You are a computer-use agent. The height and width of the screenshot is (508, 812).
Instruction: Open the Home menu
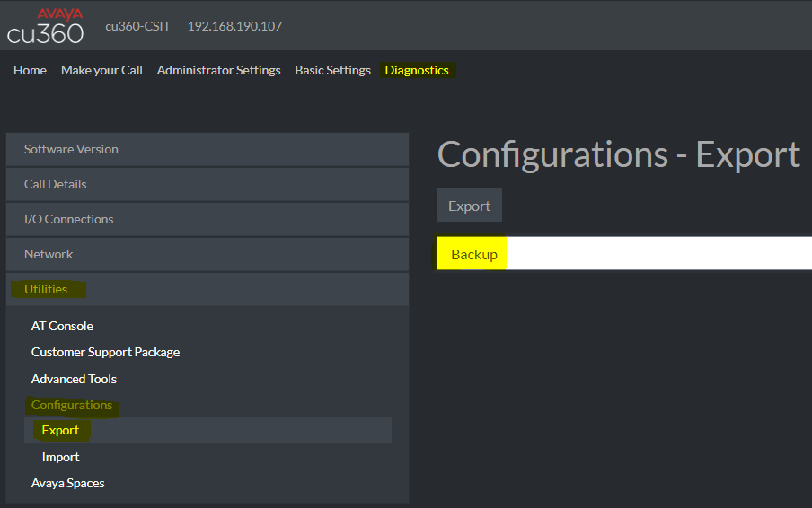pos(30,70)
